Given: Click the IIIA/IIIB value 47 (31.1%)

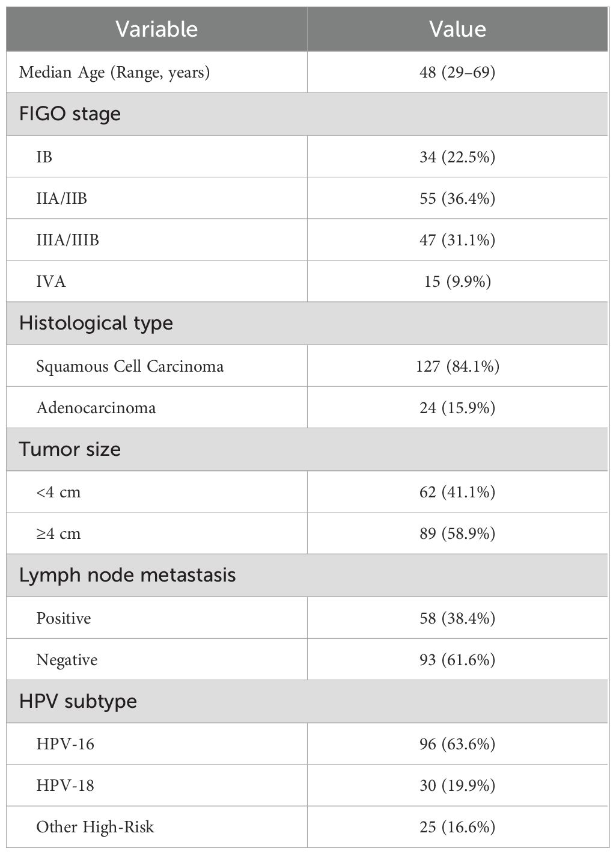Looking at the screenshot, I should [x=457, y=240].
